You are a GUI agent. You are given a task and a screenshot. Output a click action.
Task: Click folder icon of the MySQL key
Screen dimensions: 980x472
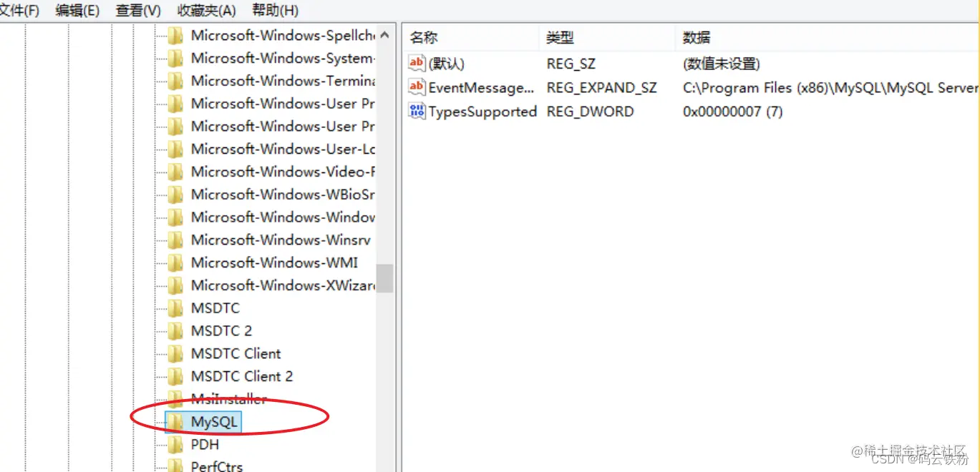click(175, 422)
